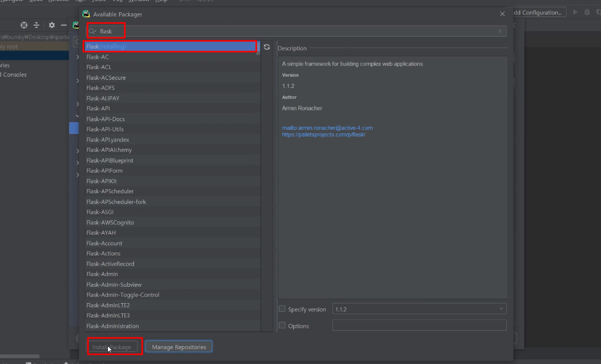Screen dimensions: 601x364
Task: Open the Tools menu
Action: pos(99,1)
